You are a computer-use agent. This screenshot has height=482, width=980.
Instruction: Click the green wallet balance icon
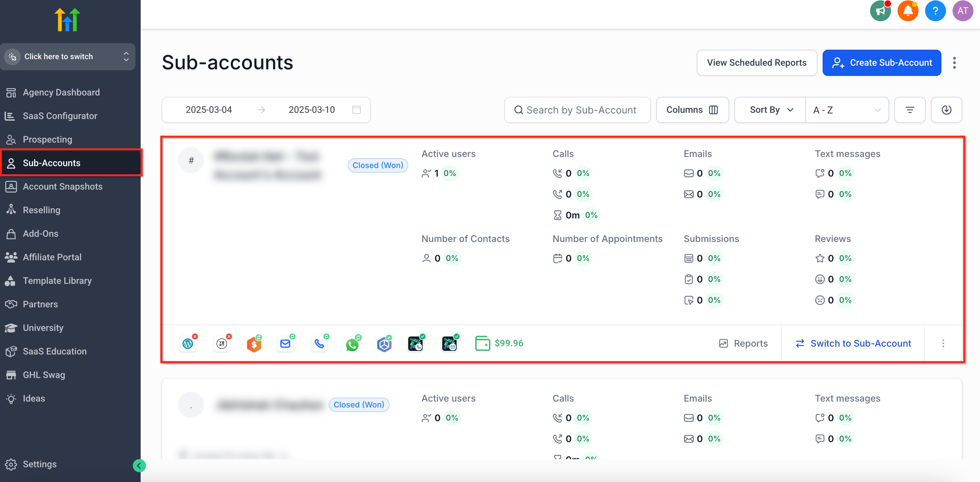[x=482, y=343]
